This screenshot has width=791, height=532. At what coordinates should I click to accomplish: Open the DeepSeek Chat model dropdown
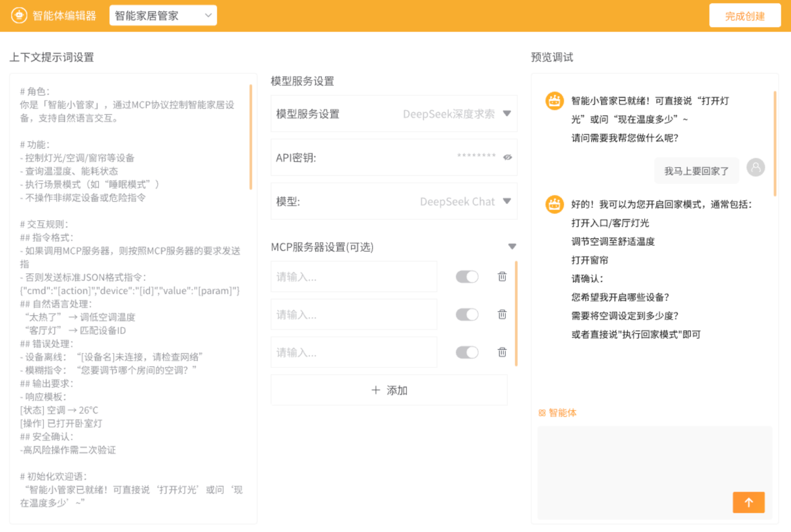tap(507, 201)
